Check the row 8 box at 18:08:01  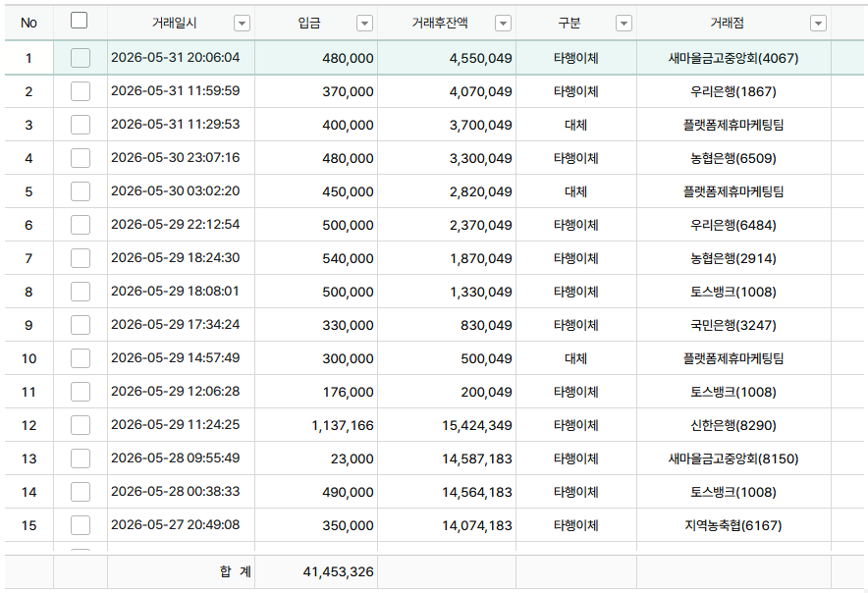pyautogui.click(x=81, y=292)
